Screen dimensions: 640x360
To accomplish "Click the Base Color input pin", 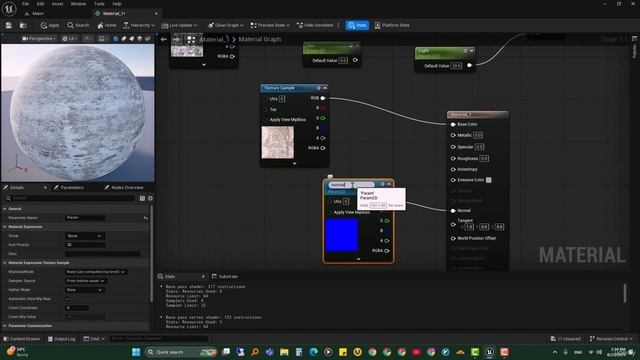I will [453, 124].
